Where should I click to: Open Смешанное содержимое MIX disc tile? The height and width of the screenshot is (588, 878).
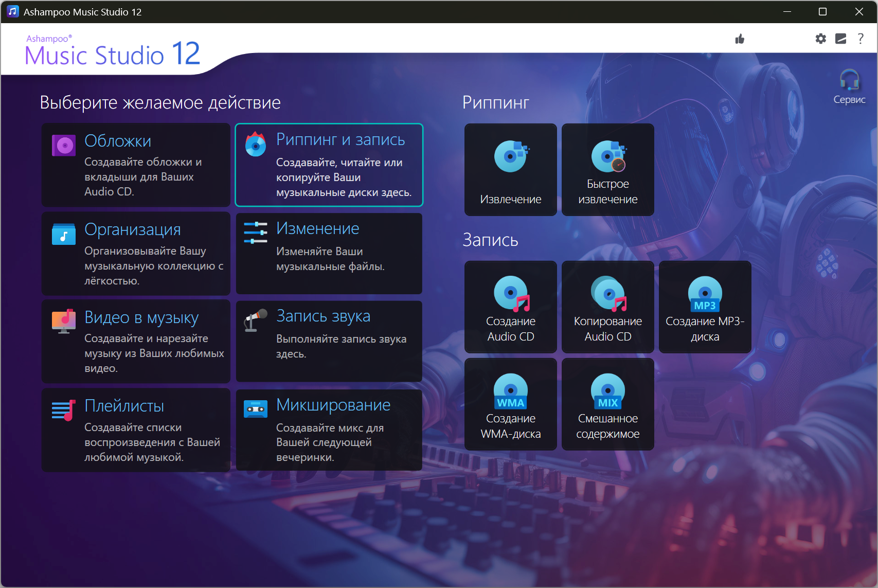point(608,404)
